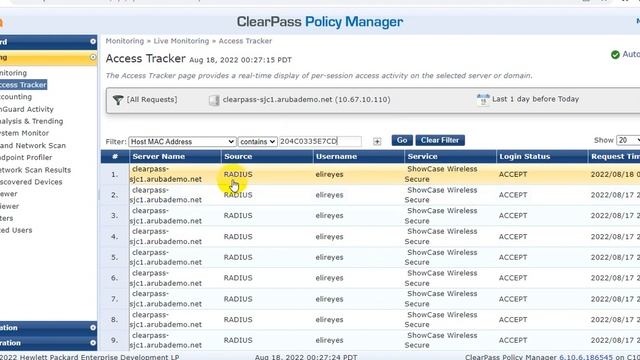Open Network Scan Results in the sidebar

[x=35, y=170]
